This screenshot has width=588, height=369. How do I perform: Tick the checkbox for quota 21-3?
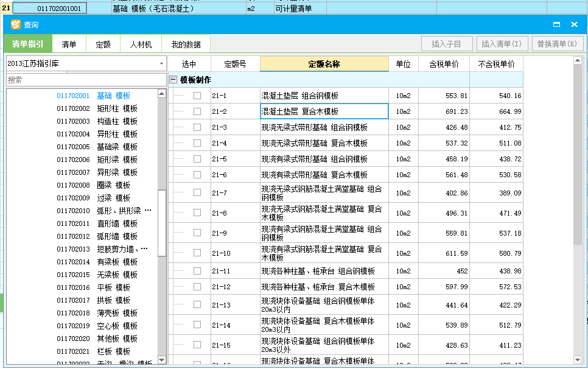[x=197, y=127]
